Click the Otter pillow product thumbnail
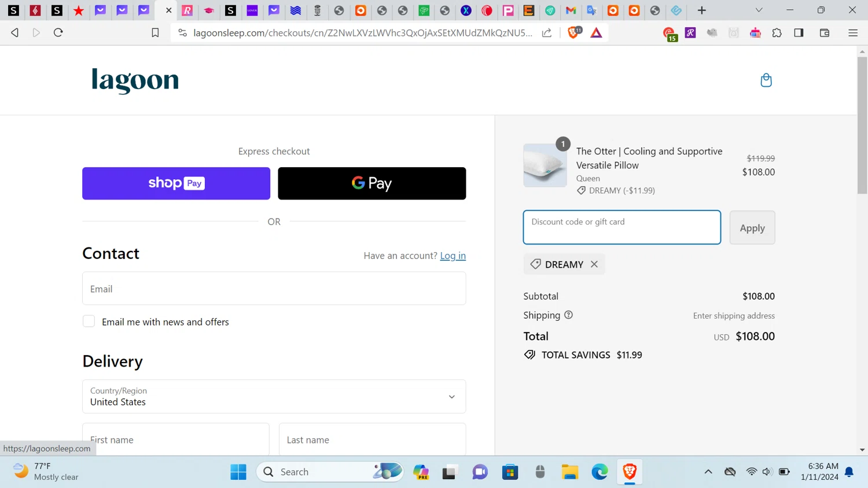 (545, 165)
